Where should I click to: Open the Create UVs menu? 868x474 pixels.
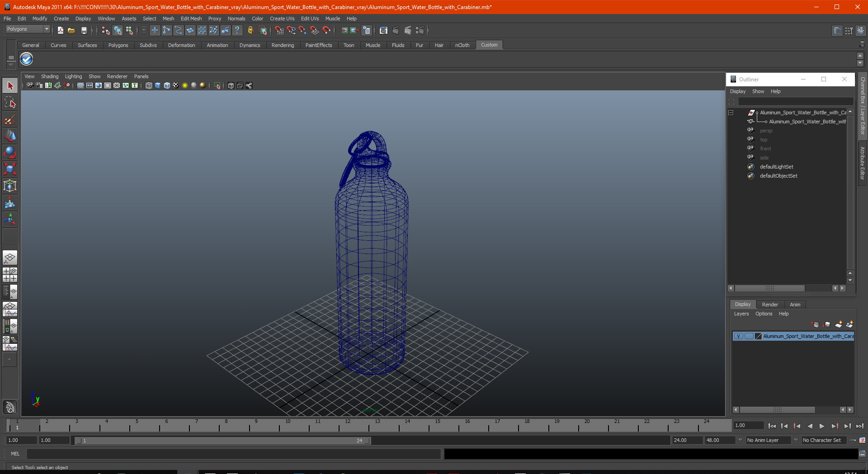click(x=282, y=19)
